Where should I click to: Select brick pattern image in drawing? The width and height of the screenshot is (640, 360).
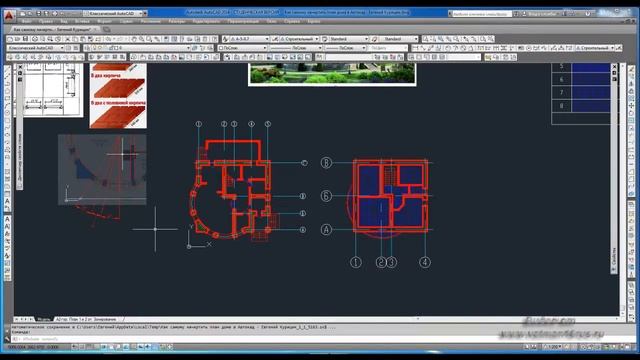point(118,96)
